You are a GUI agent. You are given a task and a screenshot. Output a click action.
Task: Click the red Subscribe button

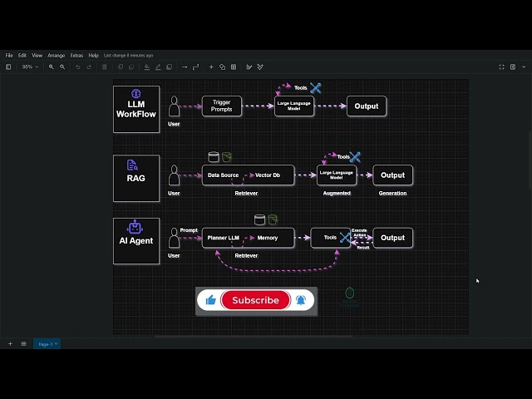[255, 300]
